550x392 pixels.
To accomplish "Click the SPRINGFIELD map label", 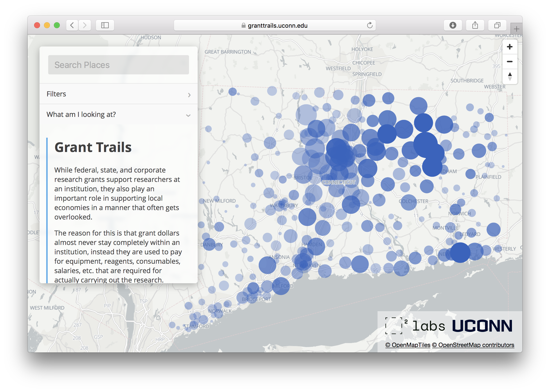I will tap(367, 74).
